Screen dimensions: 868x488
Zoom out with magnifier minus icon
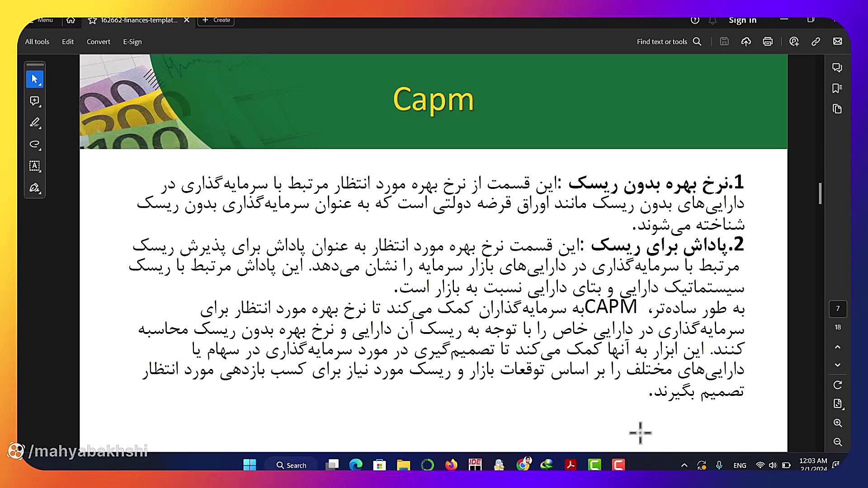click(x=838, y=442)
